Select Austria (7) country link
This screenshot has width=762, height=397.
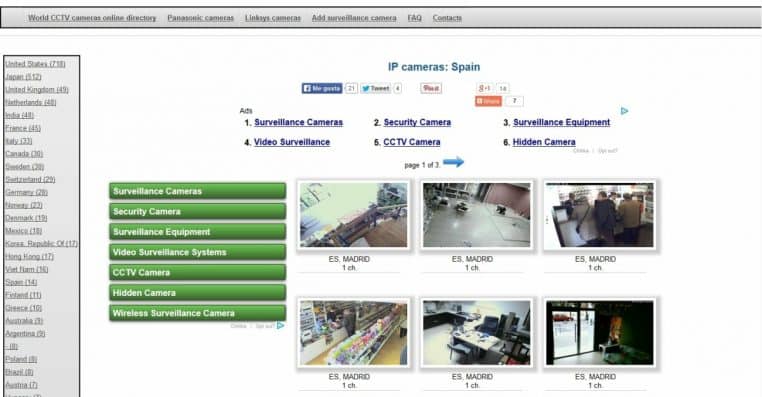(21, 385)
